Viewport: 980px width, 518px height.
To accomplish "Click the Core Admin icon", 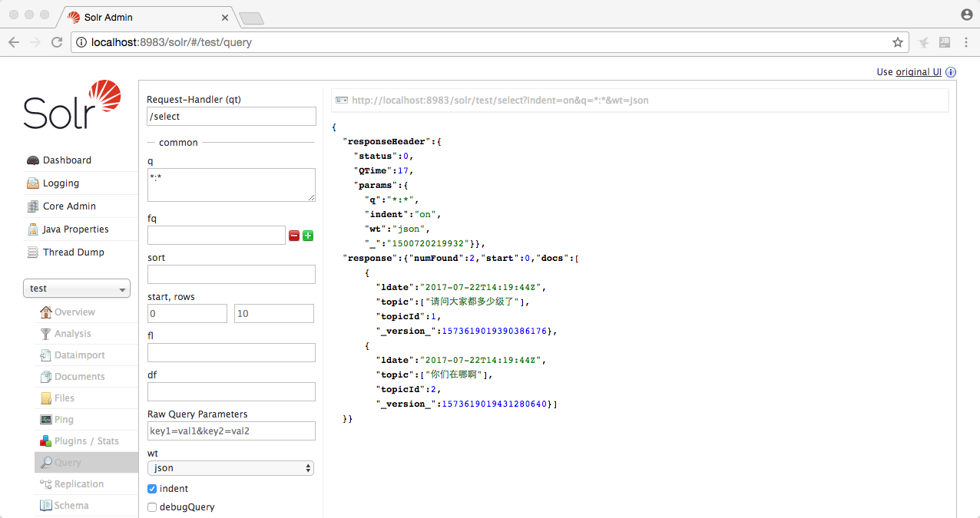I will click(32, 206).
